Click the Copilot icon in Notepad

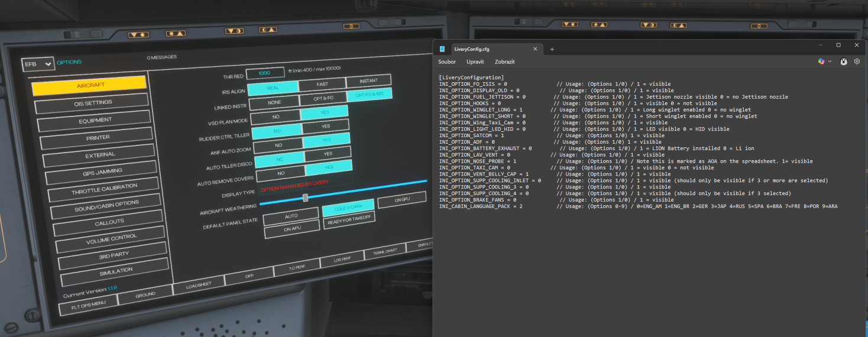click(x=821, y=61)
